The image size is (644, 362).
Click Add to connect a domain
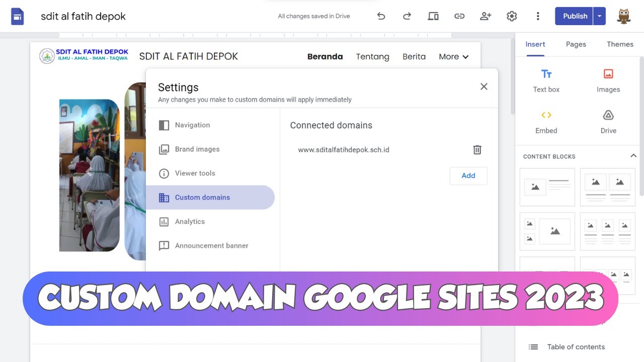(468, 175)
